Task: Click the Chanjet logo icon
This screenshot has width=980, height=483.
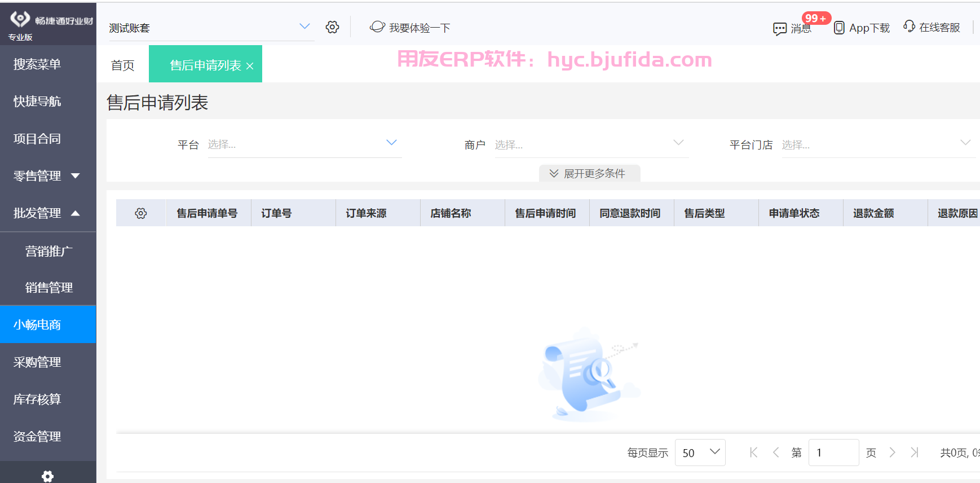Action: click(20, 19)
